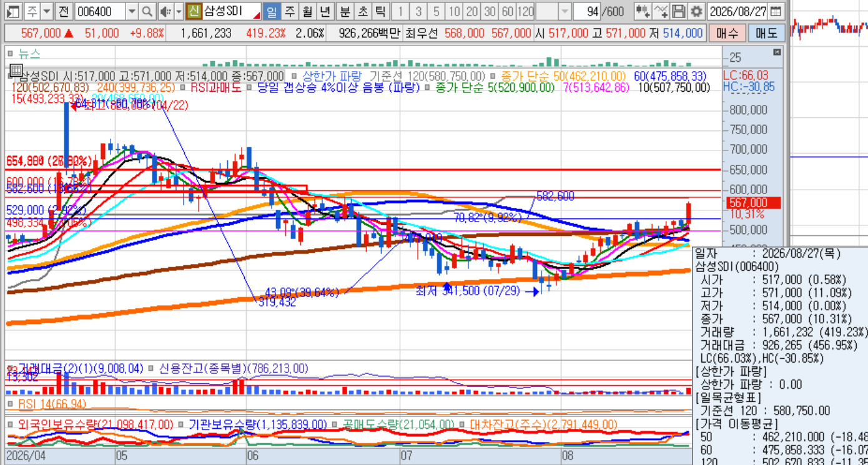Save chart with the floppy disk icon

(x=679, y=11)
